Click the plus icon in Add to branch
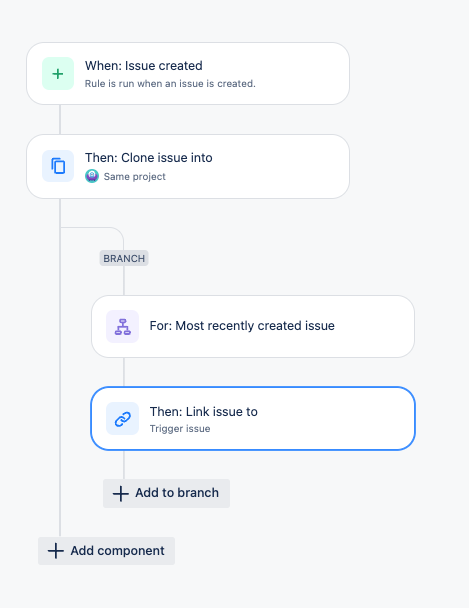 (121, 494)
